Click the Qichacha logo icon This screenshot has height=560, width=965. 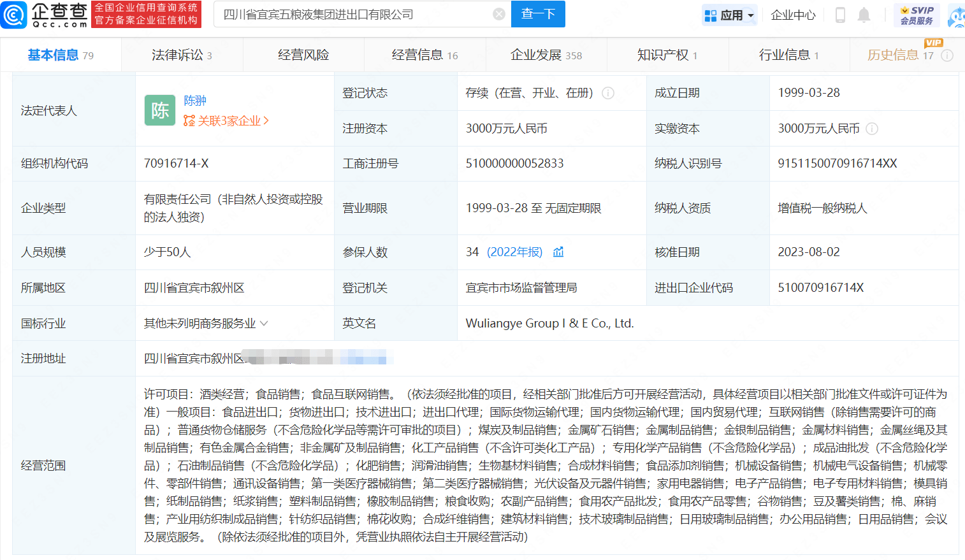point(14,15)
